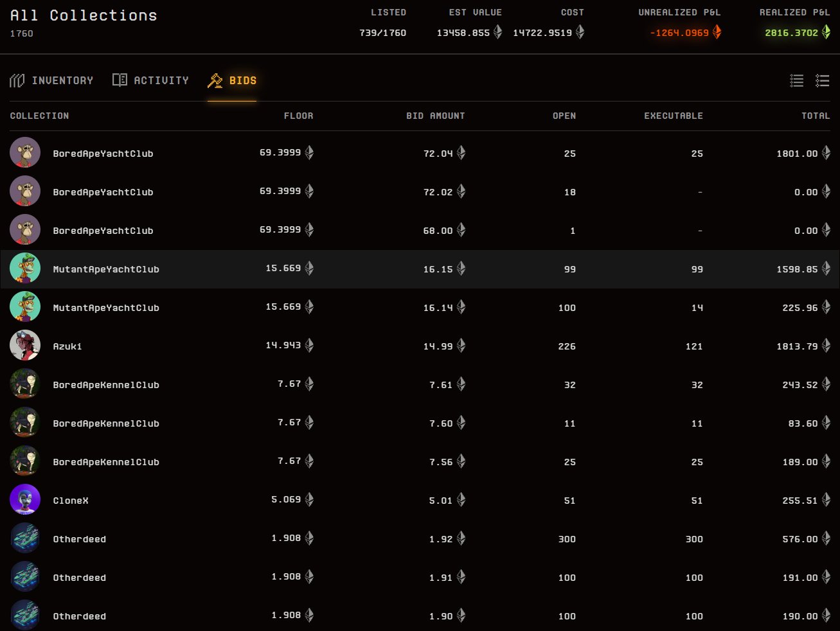Click the Activity book icon

120,80
